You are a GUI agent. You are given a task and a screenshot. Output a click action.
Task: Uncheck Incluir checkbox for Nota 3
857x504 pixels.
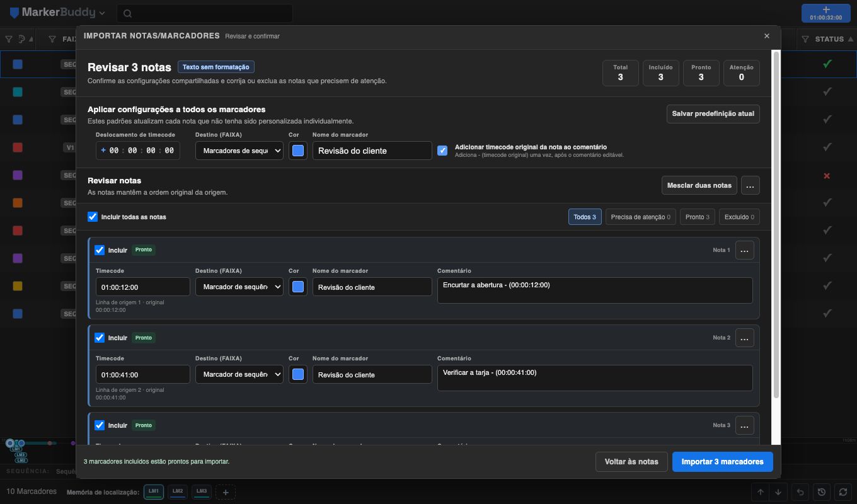click(100, 425)
